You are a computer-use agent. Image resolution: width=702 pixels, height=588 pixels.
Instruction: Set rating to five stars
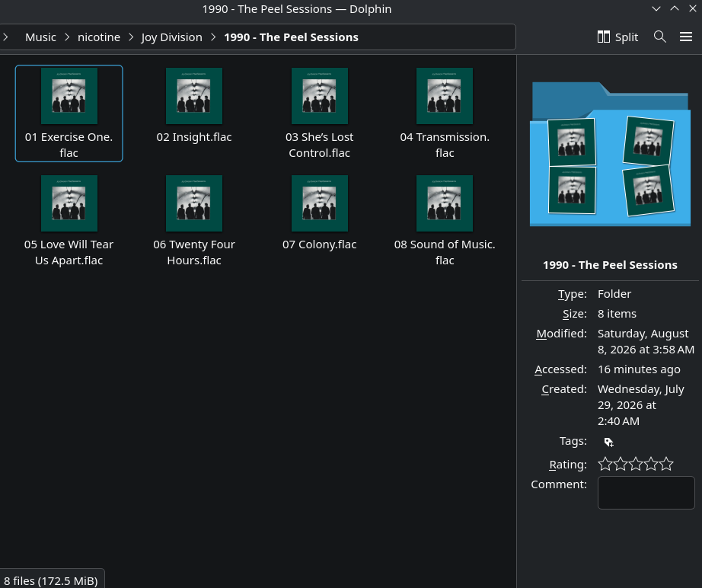[666, 464]
